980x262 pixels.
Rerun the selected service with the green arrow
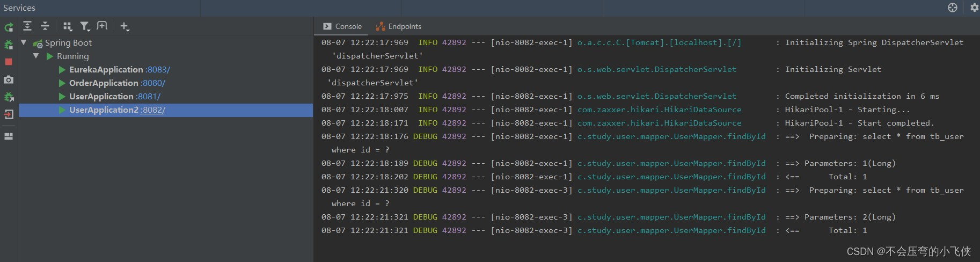click(x=9, y=27)
